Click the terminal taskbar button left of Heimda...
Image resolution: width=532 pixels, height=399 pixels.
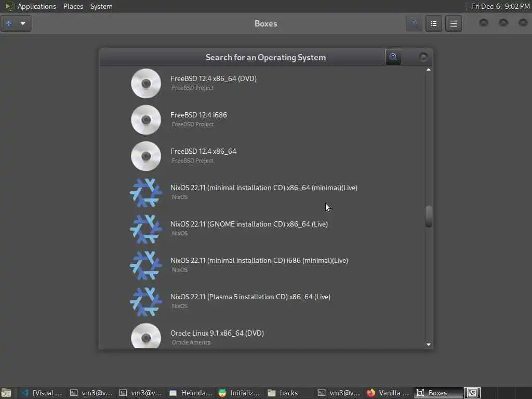(141, 393)
